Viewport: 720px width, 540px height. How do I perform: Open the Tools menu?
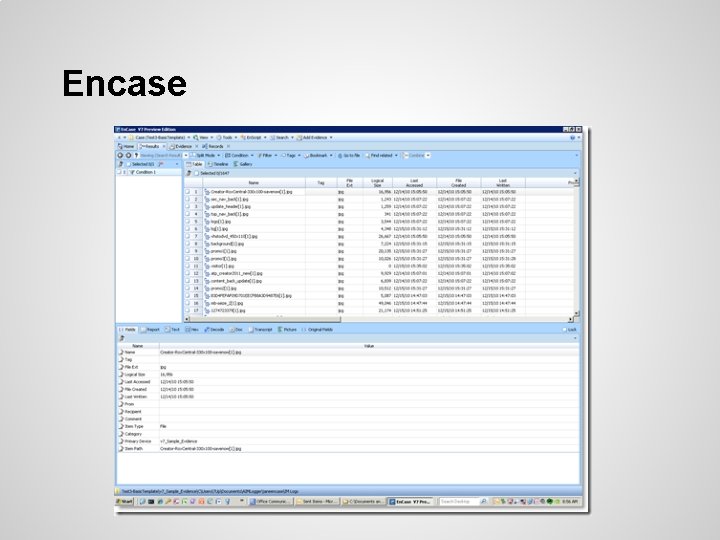point(226,137)
